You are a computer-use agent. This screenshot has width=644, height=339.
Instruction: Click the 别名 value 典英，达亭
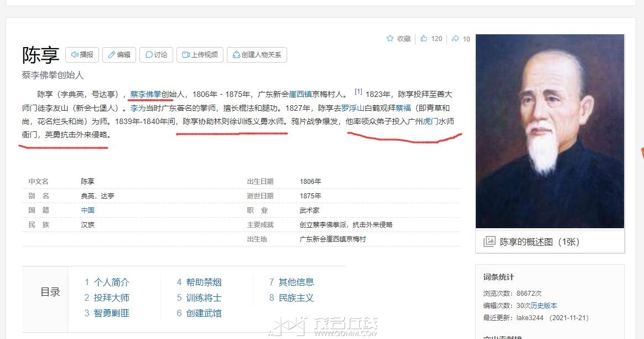97,196
